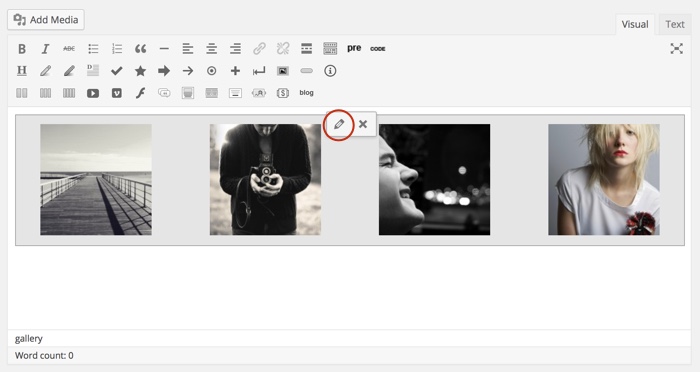
Task: Click the plus sign icon
Action: [235, 71]
